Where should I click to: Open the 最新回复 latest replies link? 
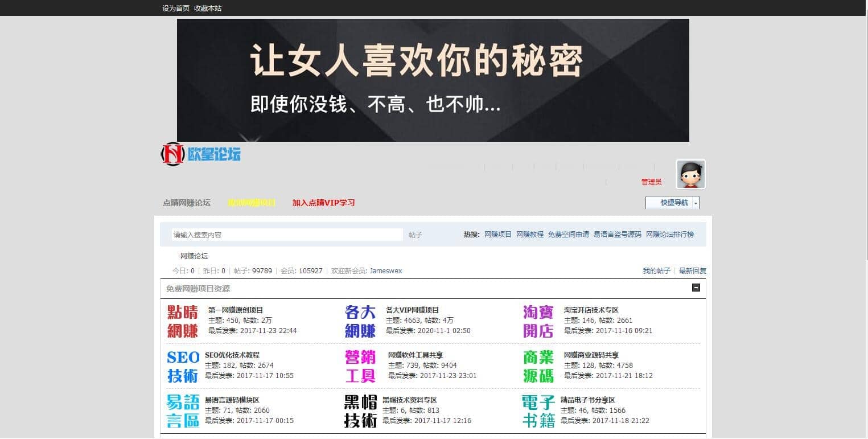pos(692,271)
